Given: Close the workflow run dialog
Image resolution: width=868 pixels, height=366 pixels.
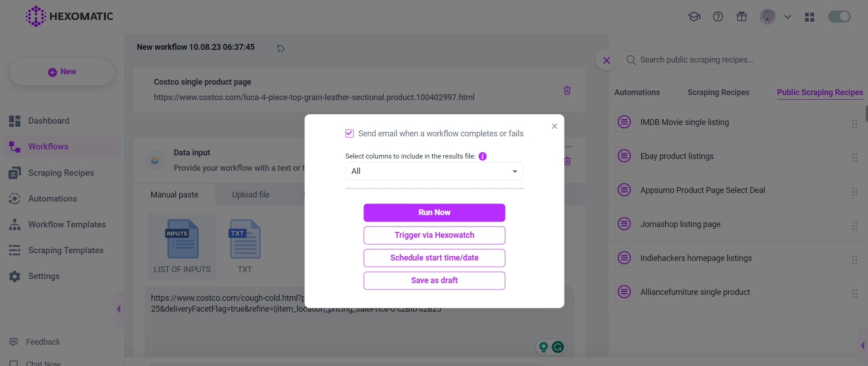Looking at the screenshot, I should pos(554,126).
